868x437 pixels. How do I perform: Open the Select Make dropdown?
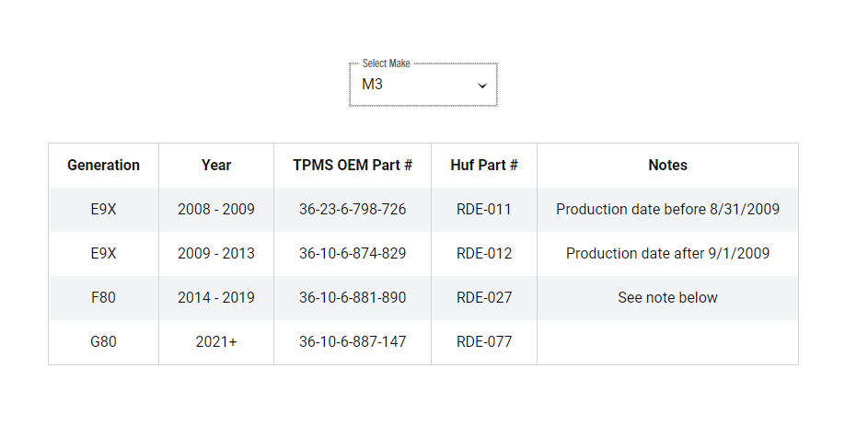(423, 85)
